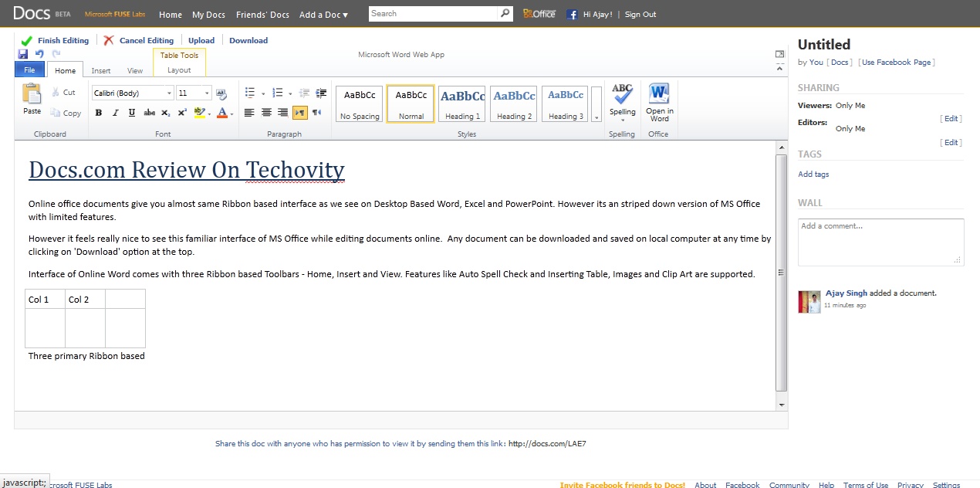The image size is (980, 488).
Task: Open numbering style dropdown arrow
Action: click(x=290, y=93)
